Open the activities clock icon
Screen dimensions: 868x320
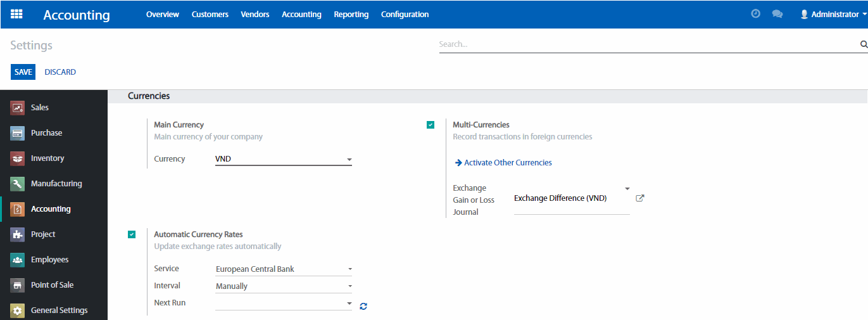pyautogui.click(x=755, y=14)
